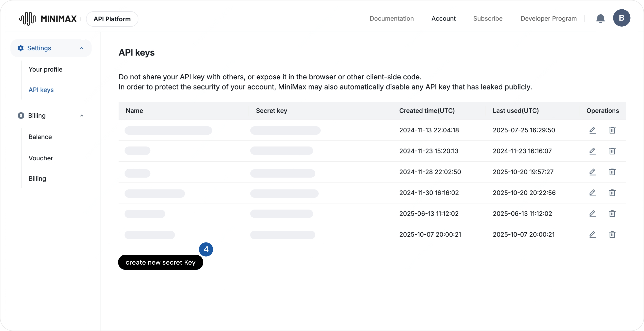The width and height of the screenshot is (644, 331).
Task: Open the Balance sidebar item
Action: pyautogui.click(x=40, y=137)
